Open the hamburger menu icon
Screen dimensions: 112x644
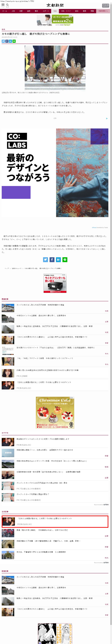[3, 5]
